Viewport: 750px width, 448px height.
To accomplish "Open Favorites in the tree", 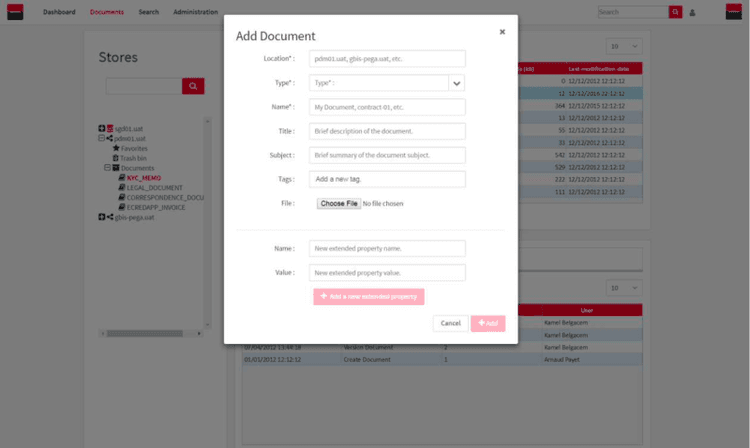I will (x=134, y=149).
